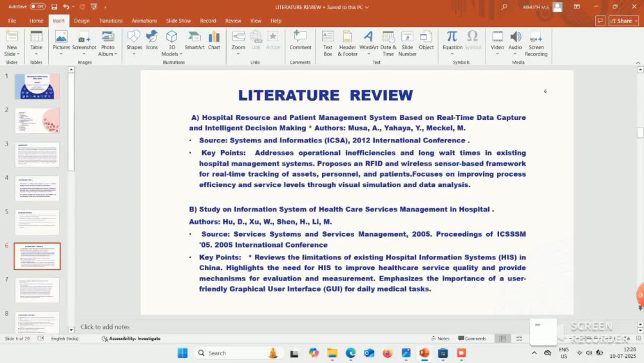Insert Date & Time

[388, 43]
